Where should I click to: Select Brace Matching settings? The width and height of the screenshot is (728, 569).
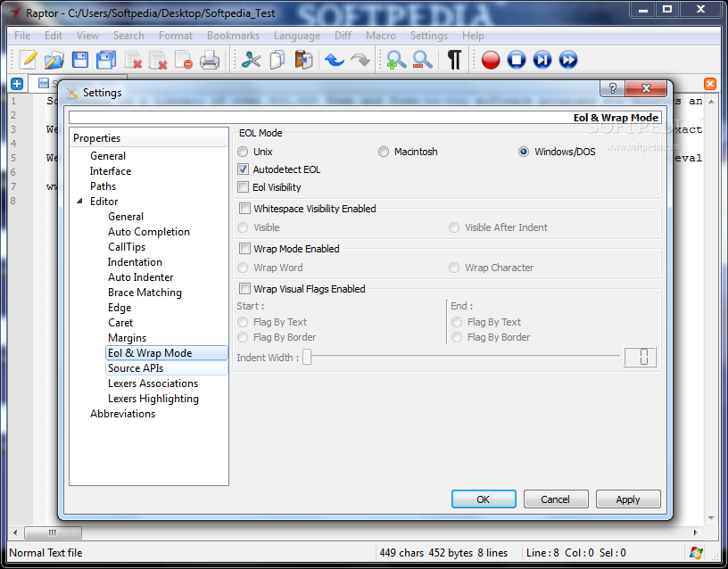(145, 293)
